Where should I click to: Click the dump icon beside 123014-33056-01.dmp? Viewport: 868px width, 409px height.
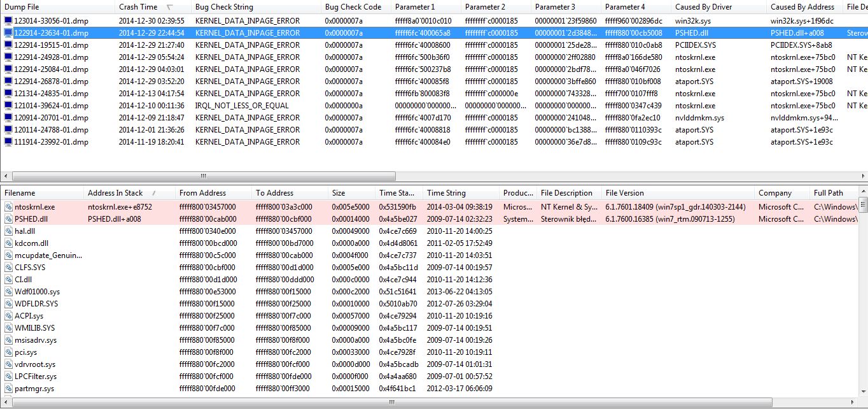pos(7,21)
